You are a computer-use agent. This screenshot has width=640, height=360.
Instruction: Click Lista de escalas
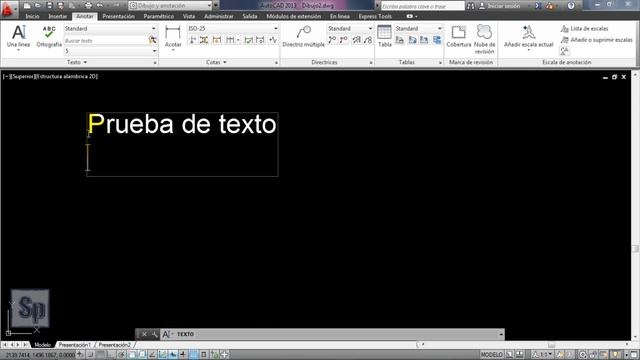tap(584, 29)
